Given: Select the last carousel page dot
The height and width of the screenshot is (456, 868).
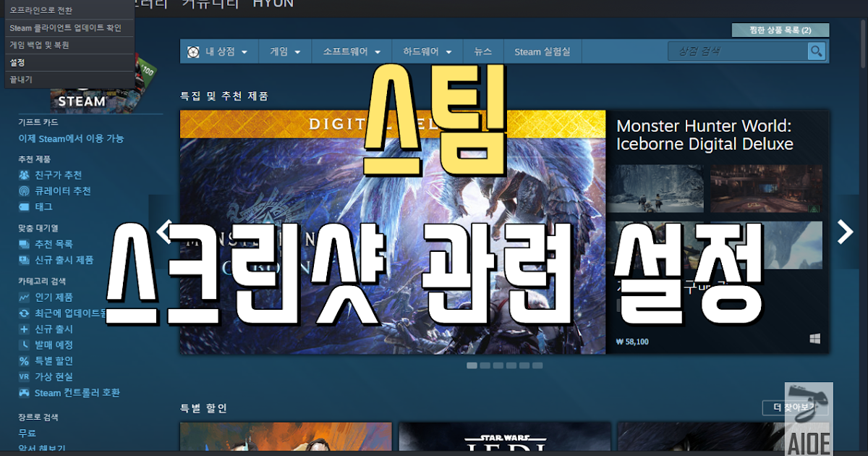Looking at the screenshot, I should (537, 366).
